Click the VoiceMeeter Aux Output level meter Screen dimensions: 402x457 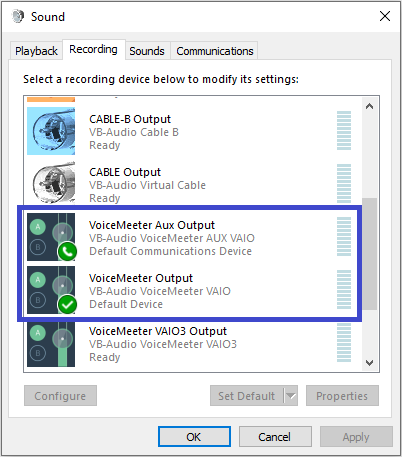[344, 237]
